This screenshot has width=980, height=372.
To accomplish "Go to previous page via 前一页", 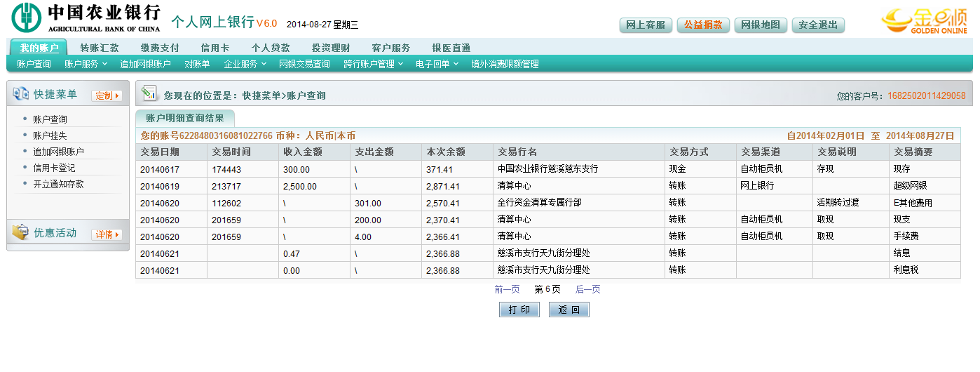I will pos(507,289).
